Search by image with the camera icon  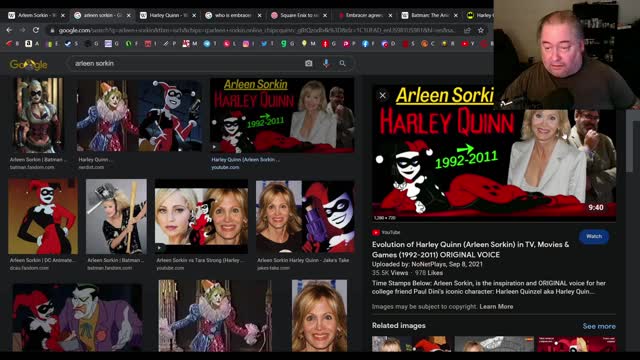[x=309, y=63]
